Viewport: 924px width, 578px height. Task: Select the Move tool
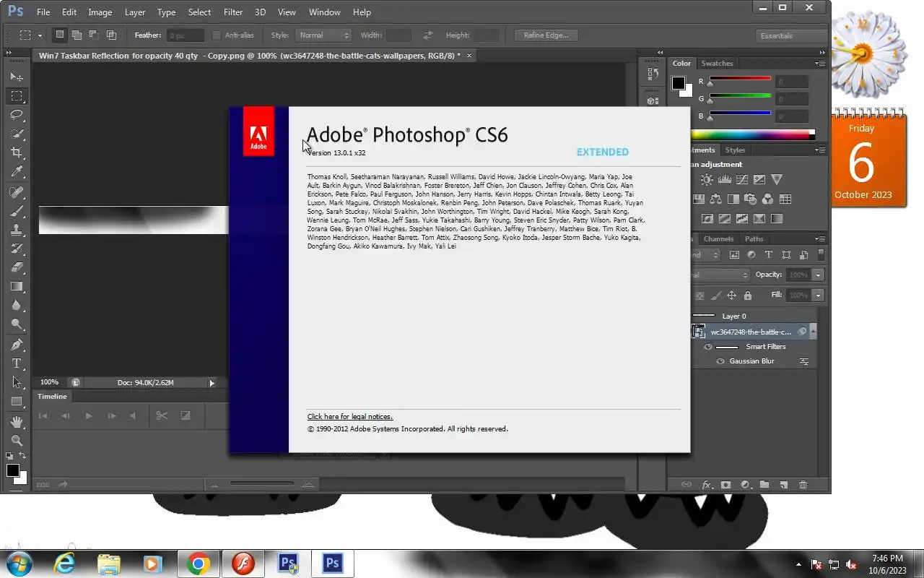(17, 77)
